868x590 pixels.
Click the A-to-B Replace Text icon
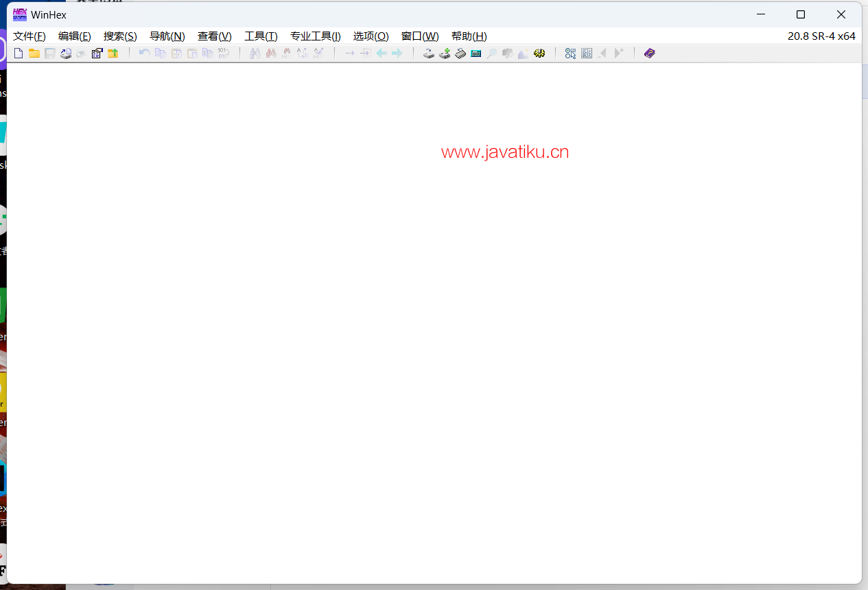pyautogui.click(x=303, y=53)
